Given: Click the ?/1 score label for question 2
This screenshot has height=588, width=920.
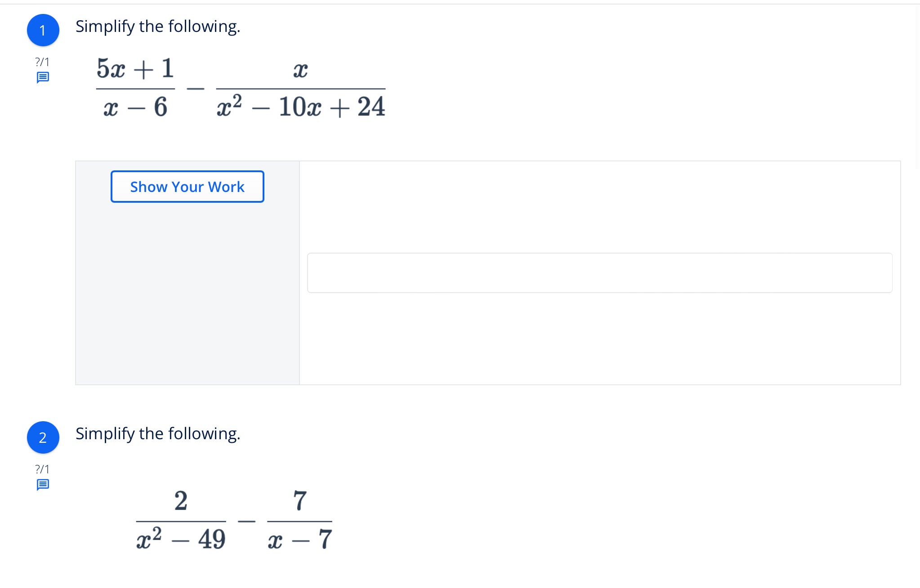Looking at the screenshot, I should tap(42, 469).
